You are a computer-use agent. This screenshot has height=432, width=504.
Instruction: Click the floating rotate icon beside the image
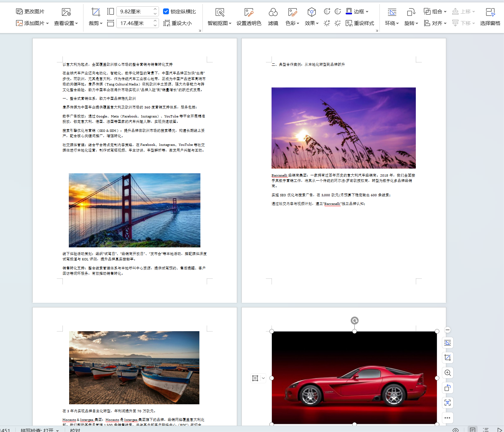(448, 388)
